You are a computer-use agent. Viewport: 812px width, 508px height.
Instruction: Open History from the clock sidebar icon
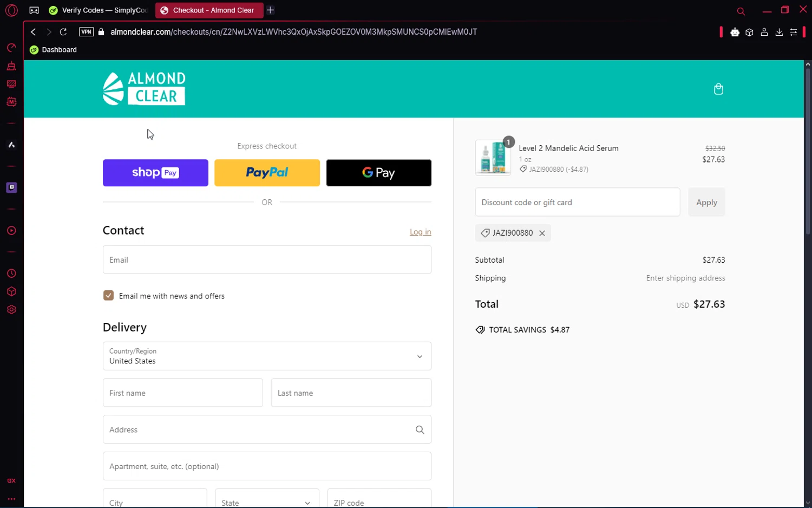pos(11,273)
